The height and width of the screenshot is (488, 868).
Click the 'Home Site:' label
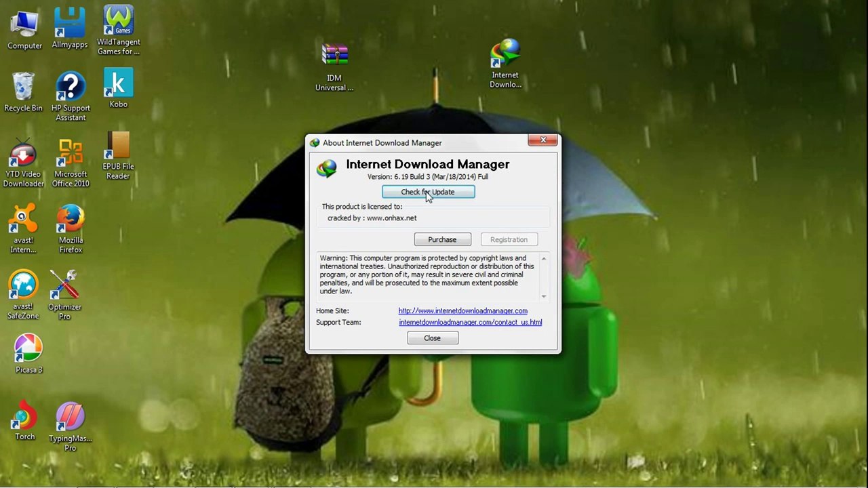click(x=332, y=311)
